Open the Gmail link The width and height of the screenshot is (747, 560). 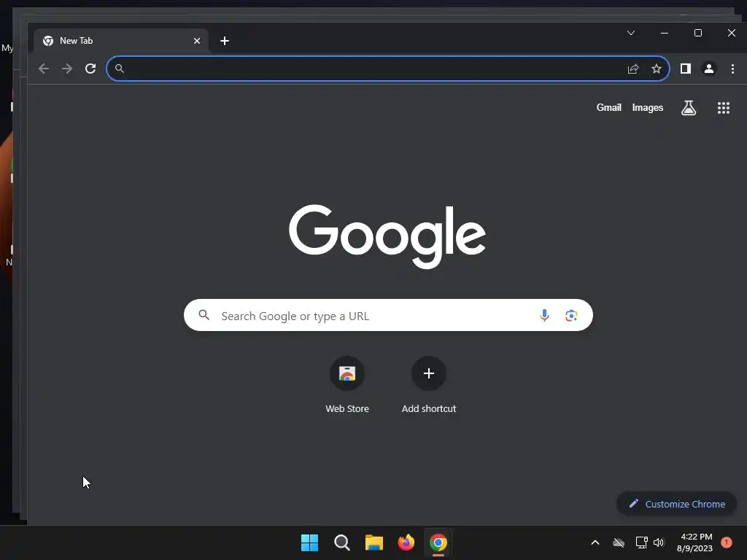click(x=609, y=108)
